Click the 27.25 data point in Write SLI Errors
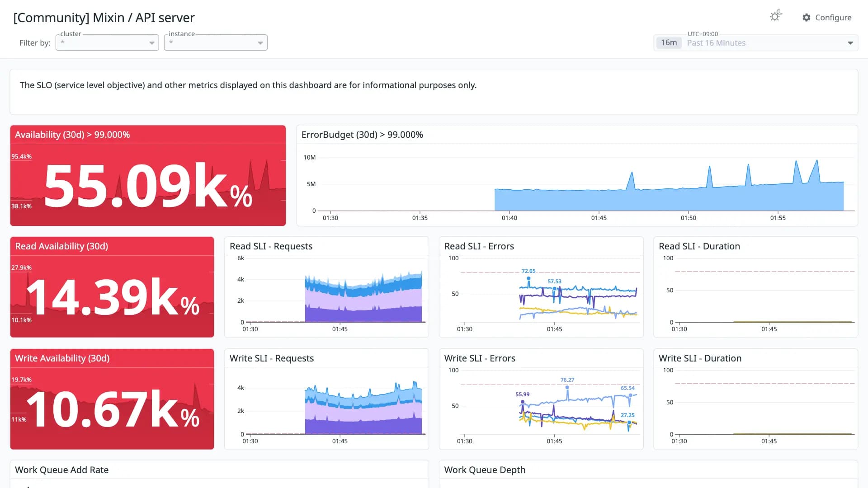The width and height of the screenshot is (868, 488). pyautogui.click(x=629, y=422)
